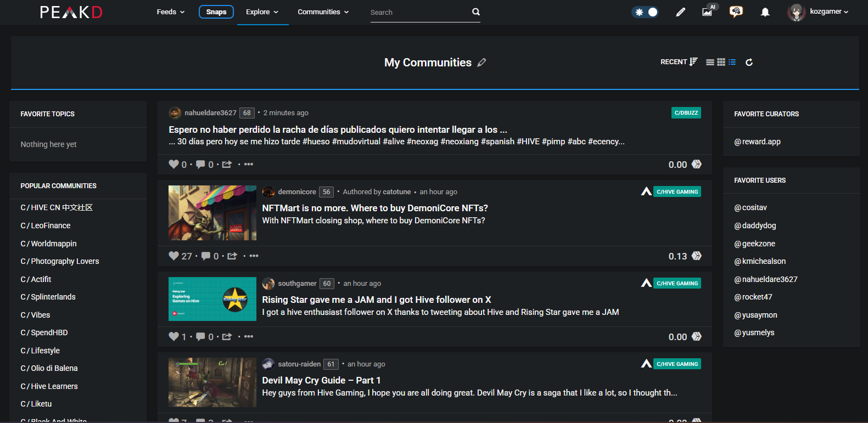Open the C/Worldmappin community
The height and width of the screenshot is (423, 868).
click(x=48, y=244)
